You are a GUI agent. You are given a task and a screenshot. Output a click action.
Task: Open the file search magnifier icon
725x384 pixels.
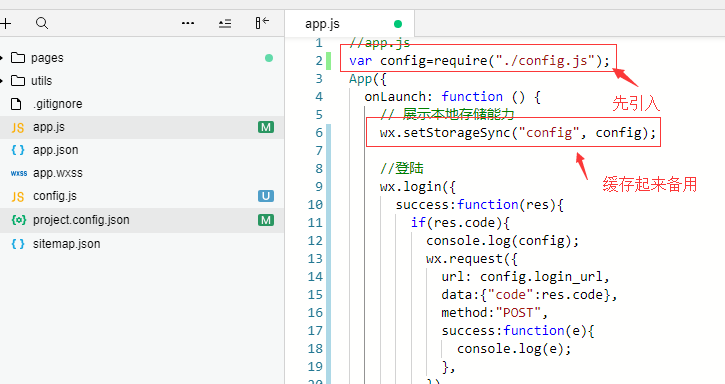42,23
